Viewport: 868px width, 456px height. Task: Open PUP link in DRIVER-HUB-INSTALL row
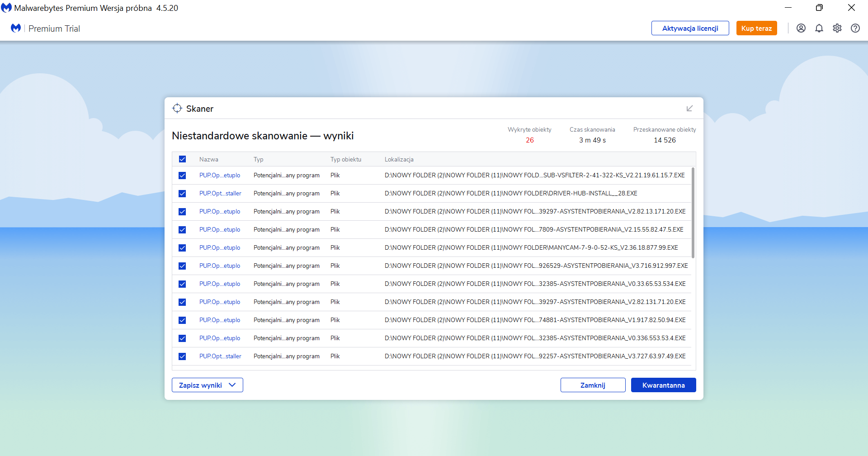coord(220,193)
